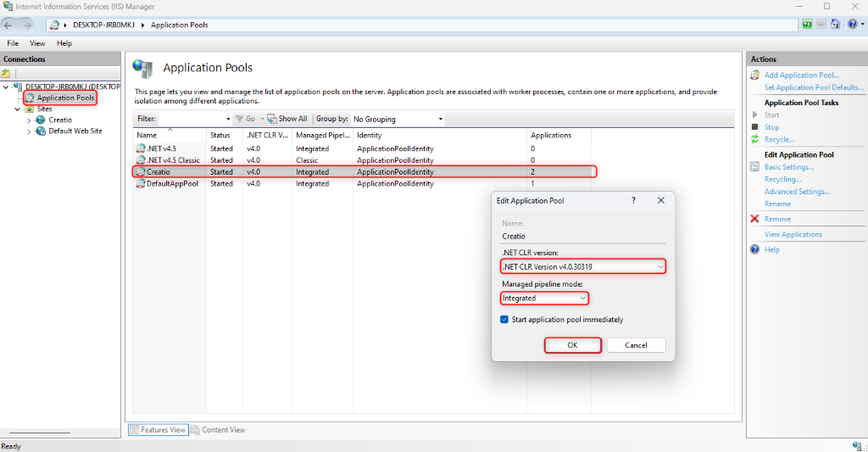
Task: Click the Filter input field
Action: [x=192, y=119]
